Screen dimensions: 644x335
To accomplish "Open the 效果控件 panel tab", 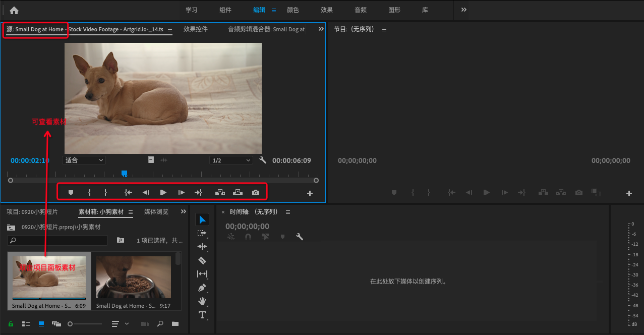I will [196, 29].
